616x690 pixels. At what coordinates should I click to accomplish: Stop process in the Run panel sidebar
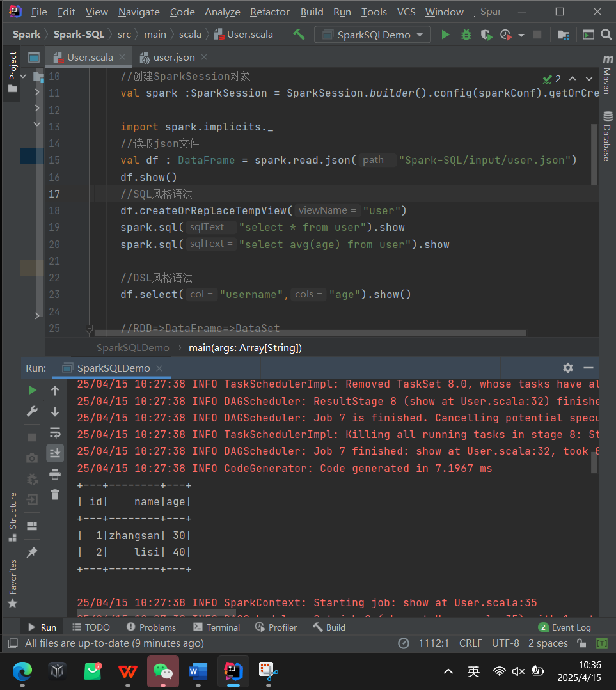[x=32, y=437]
